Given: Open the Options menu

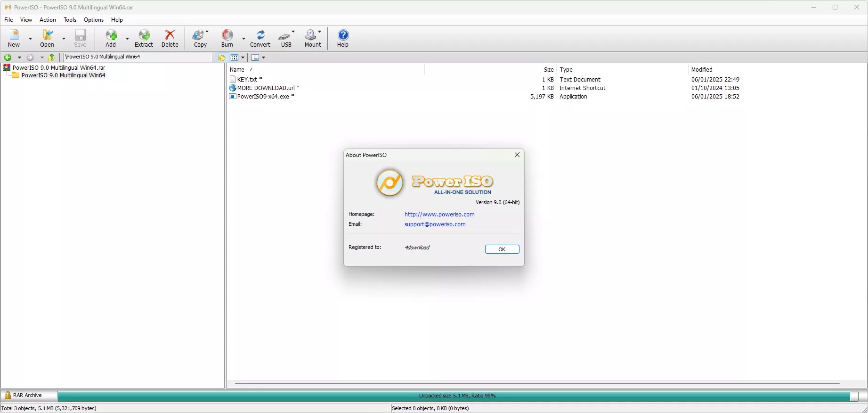Looking at the screenshot, I should tap(94, 20).
